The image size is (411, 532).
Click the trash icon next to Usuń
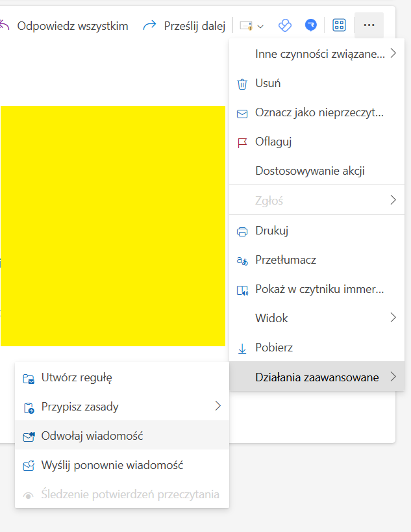pos(242,84)
